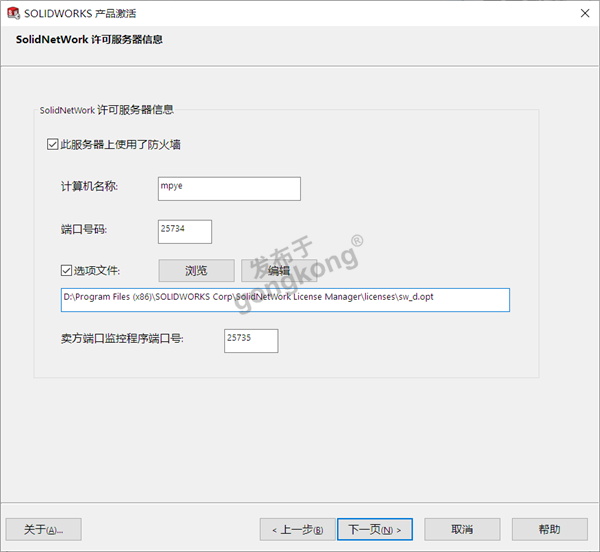
Task: Open 帮助 help button
Action: point(550,529)
